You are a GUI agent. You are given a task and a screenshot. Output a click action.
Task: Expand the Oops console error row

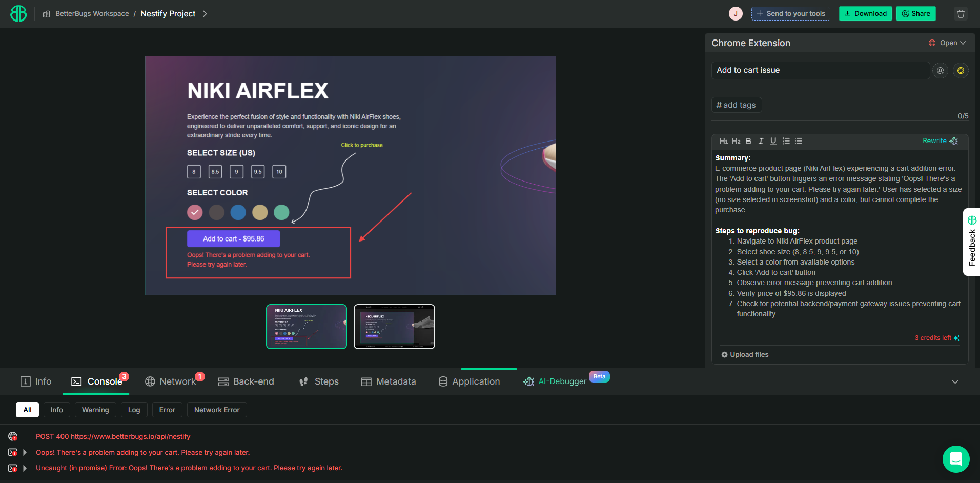pos(25,452)
